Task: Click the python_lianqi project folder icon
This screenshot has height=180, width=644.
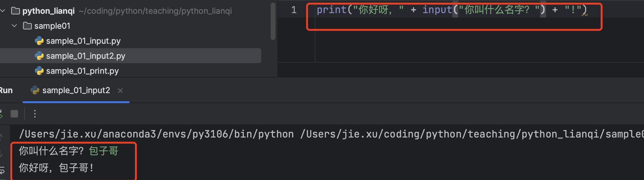Action: coord(16,11)
